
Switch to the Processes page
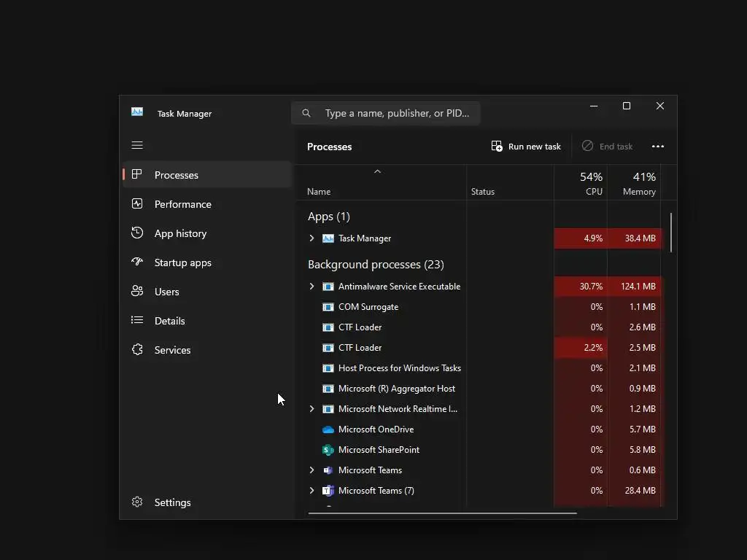click(x=207, y=175)
